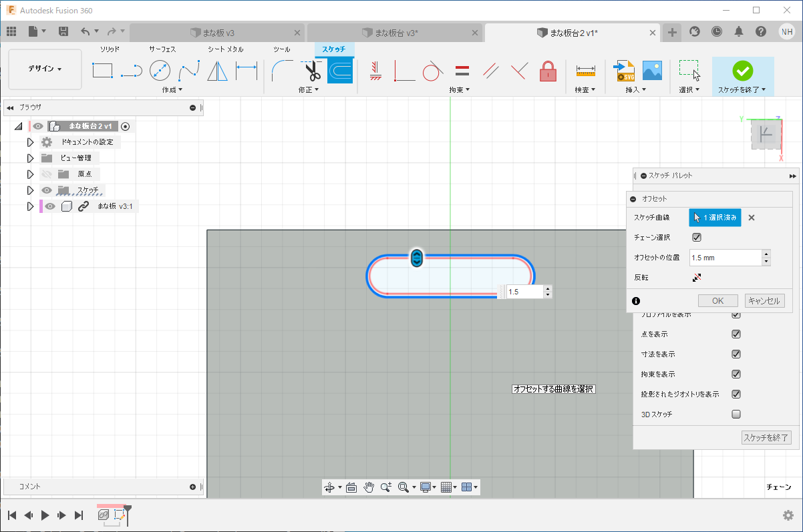Click OK in the offset dialog
The width and height of the screenshot is (803, 532).
pos(717,301)
